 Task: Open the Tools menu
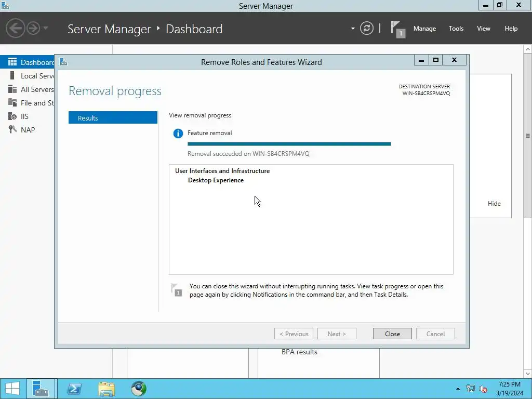(456, 29)
